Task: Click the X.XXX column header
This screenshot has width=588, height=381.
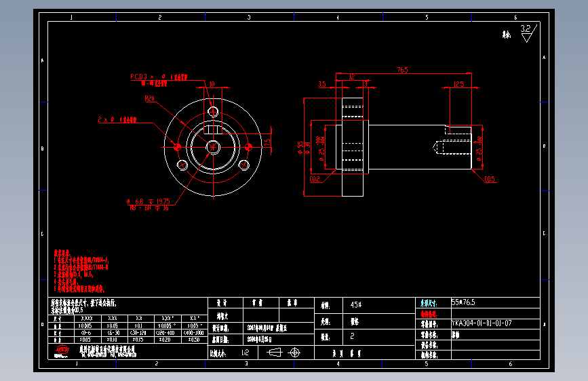Action: 87,319
